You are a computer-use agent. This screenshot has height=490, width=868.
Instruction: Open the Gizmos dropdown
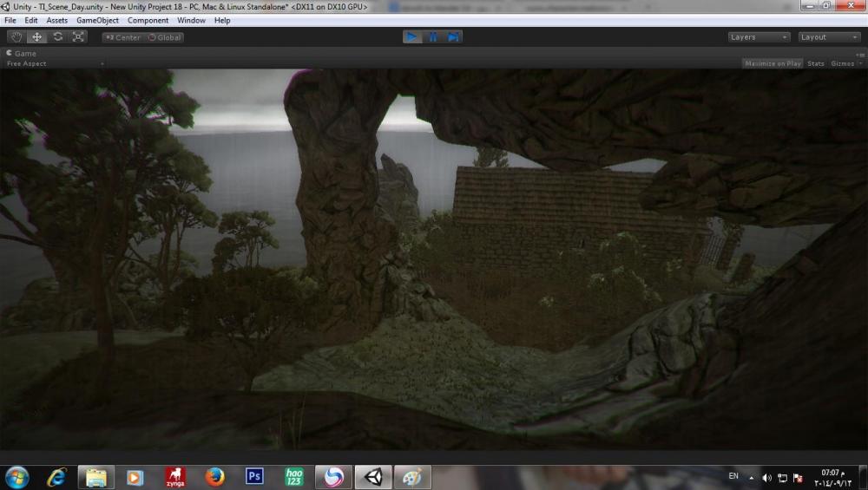pyautogui.click(x=845, y=63)
